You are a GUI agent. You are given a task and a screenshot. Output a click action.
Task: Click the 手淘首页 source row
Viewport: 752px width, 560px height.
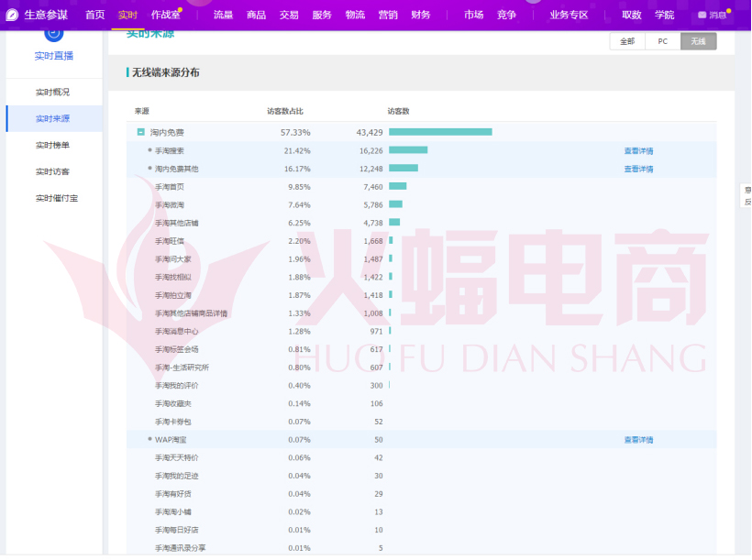click(x=422, y=186)
